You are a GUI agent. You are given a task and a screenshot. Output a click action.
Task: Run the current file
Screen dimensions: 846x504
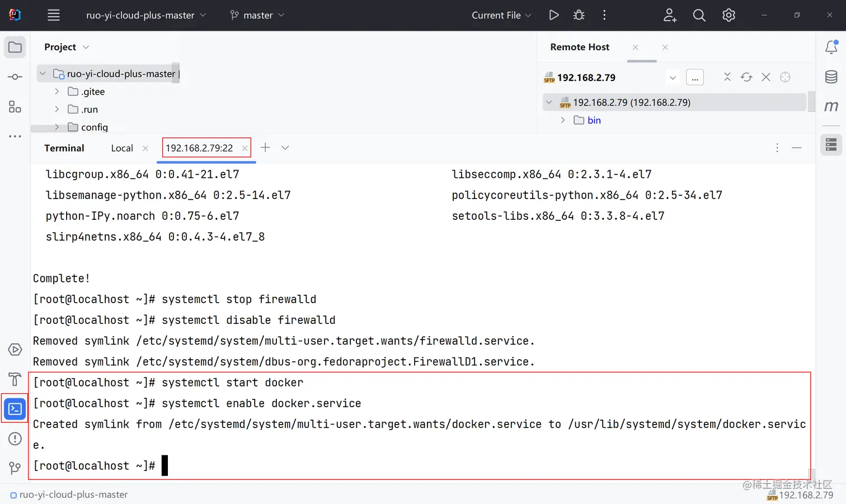554,15
